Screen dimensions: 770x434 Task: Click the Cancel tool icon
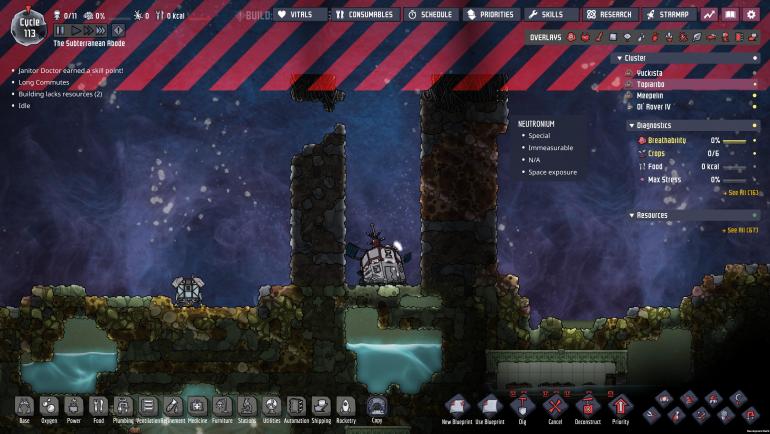pos(554,408)
